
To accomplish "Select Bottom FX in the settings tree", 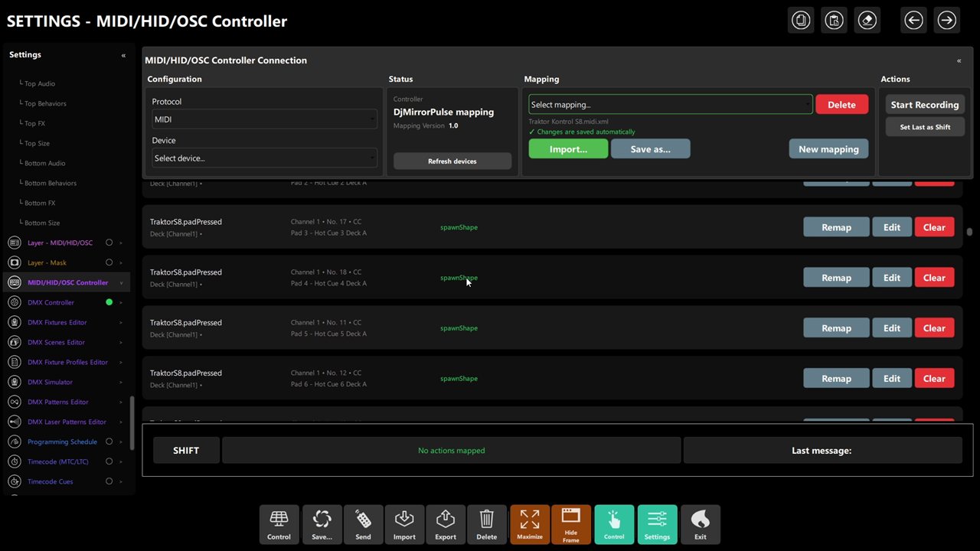I will (x=40, y=203).
